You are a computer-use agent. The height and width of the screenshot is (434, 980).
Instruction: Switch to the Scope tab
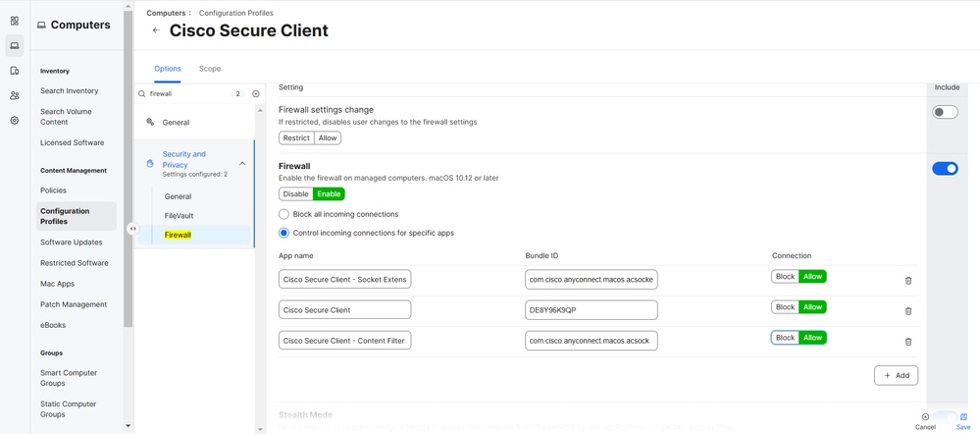point(210,69)
